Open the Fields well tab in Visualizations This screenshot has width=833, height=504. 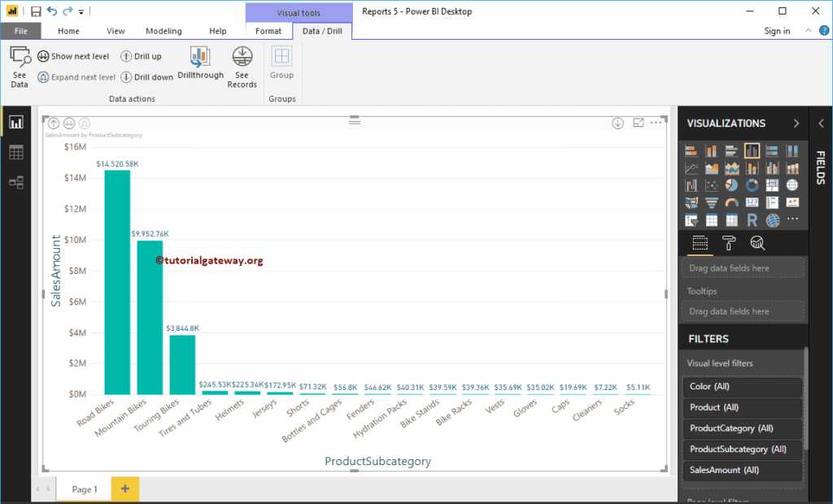coord(700,243)
